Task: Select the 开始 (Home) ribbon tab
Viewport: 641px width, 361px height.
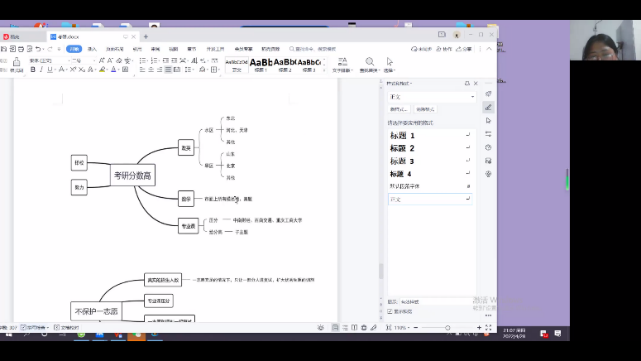Action: 74,49
